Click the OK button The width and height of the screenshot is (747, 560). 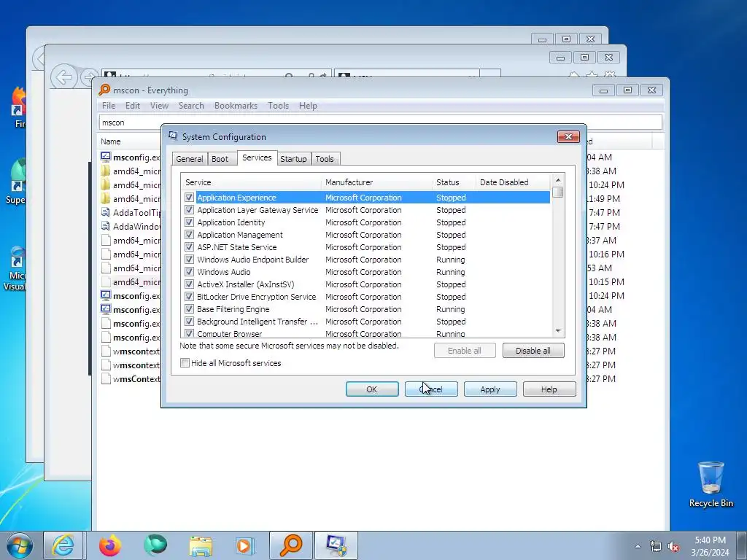[372, 389]
